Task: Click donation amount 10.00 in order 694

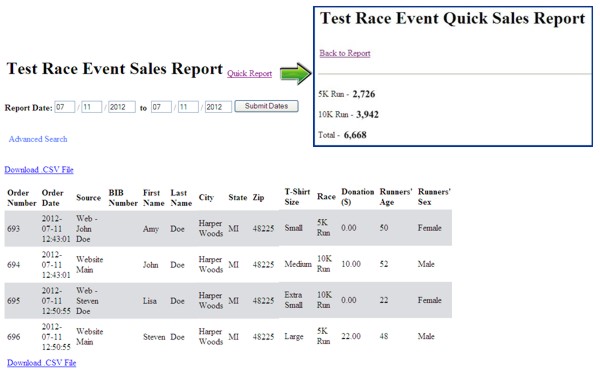Action: (351, 264)
